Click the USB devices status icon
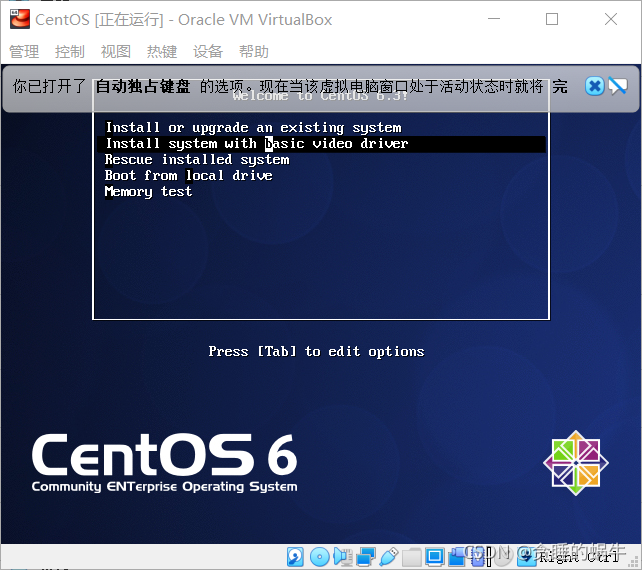The image size is (642, 570). coord(389,557)
